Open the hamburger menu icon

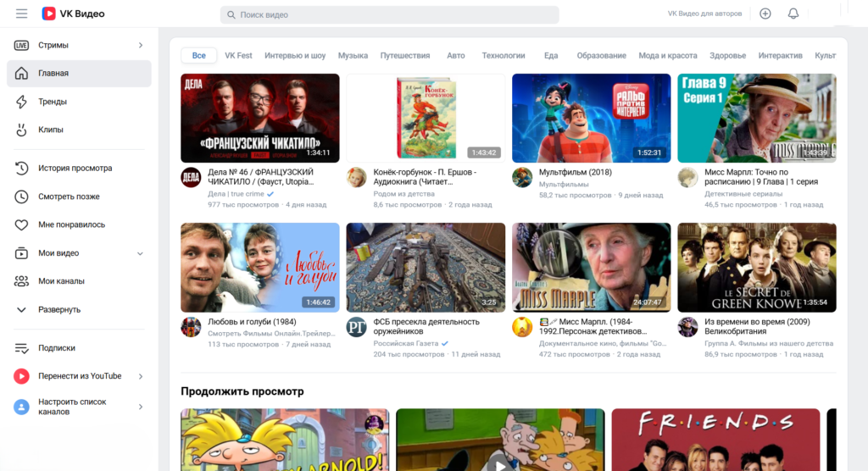click(21, 14)
